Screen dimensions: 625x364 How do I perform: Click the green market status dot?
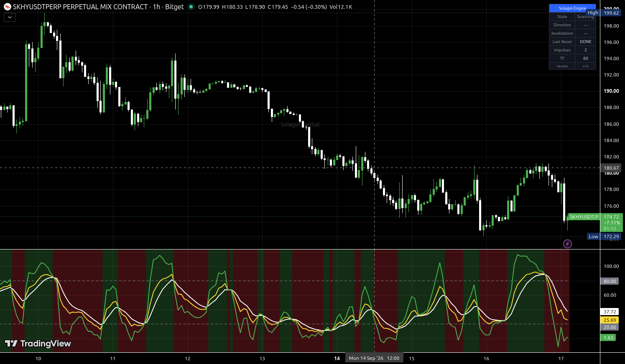click(x=191, y=7)
